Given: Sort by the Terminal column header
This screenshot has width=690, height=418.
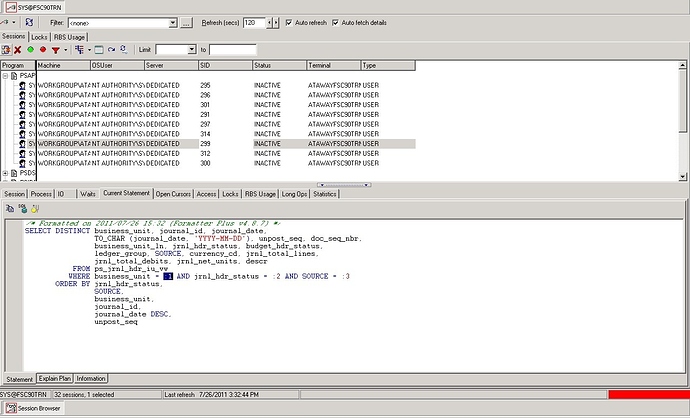Looking at the screenshot, I should click(x=334, y=66).
